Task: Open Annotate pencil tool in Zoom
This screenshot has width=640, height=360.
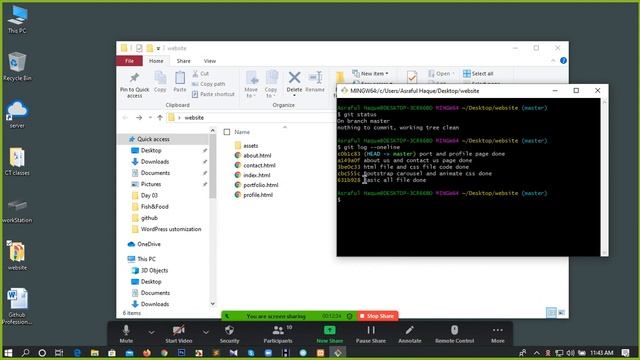Action: tap(409, 333)
